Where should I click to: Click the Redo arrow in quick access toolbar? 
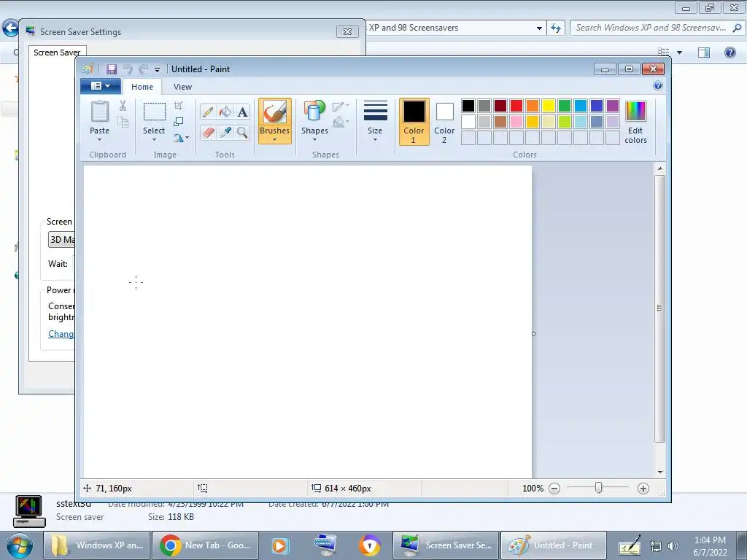click(144, 69)
